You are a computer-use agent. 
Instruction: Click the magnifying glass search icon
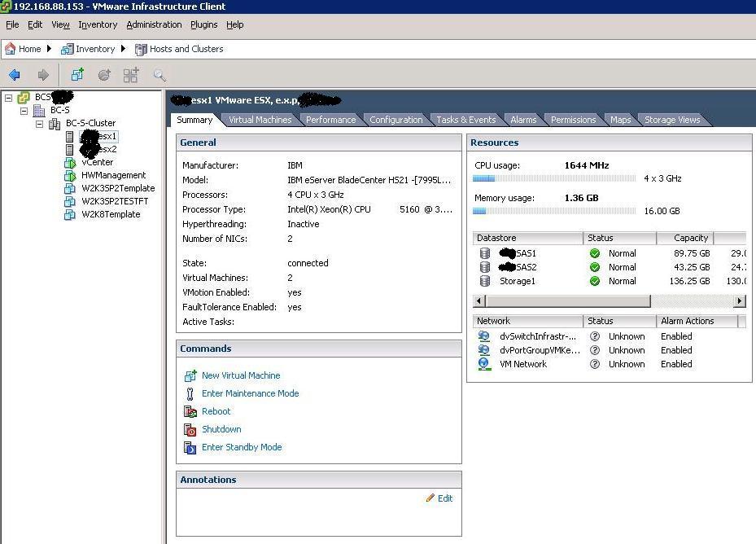pyautogui.click(x=160, y=75)
